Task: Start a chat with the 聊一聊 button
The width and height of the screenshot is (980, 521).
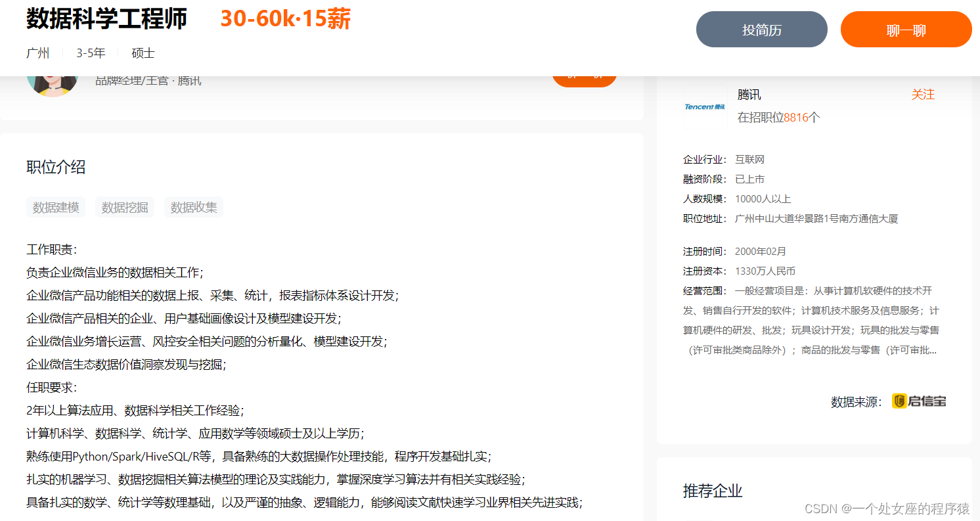Action: (906, 30)
